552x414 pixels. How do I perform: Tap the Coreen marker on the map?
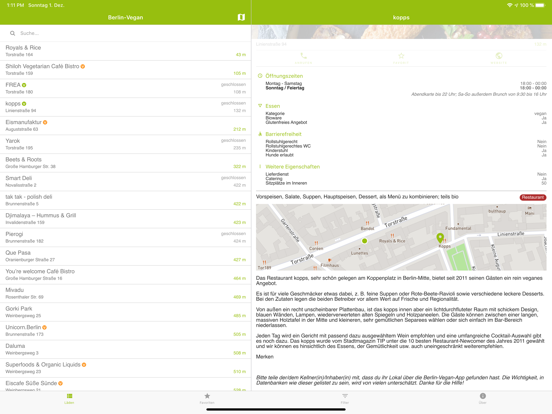316,243
